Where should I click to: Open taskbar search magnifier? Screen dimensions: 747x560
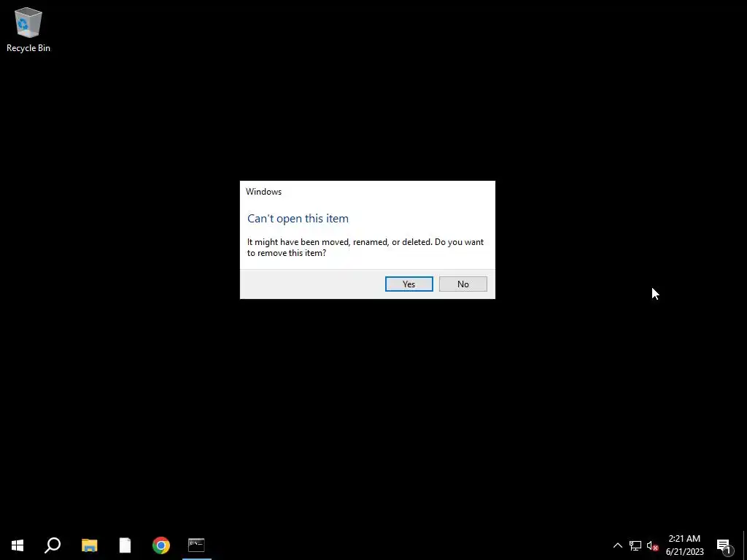click(53, 545)
